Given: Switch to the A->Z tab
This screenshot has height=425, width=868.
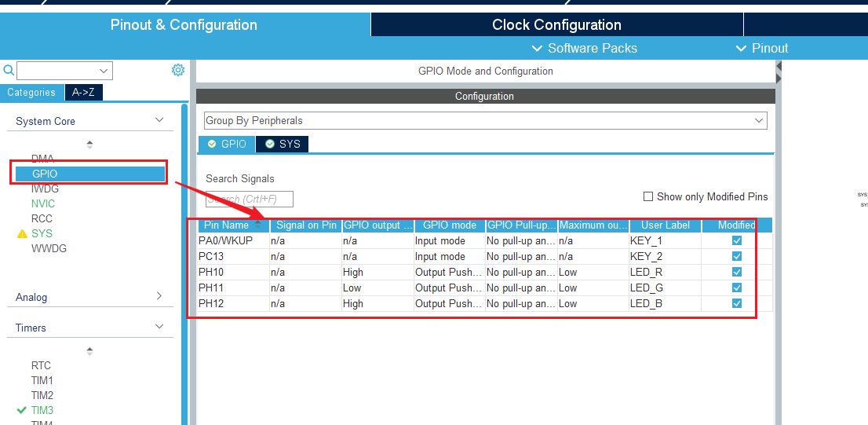Looking at the screenshot, I should 84,93.
